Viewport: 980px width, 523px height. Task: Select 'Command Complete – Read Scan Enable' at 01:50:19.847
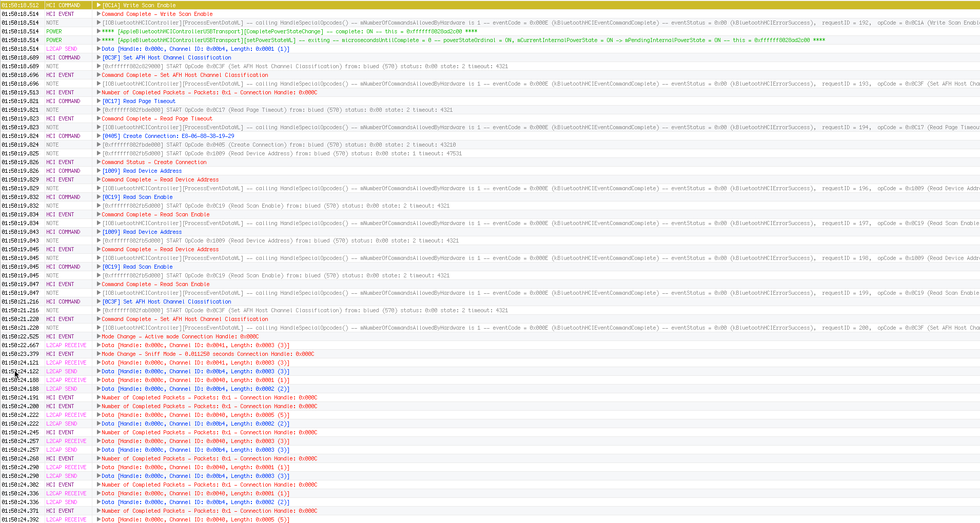click(x=155, y=284)
